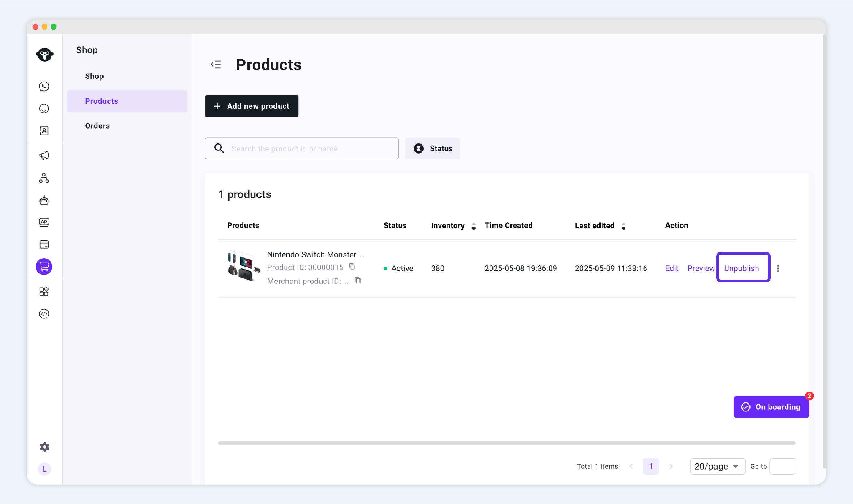This screenshot has width=853, height=504.
Task: Sort the table by Last edited
Action: tap(623, 226)
